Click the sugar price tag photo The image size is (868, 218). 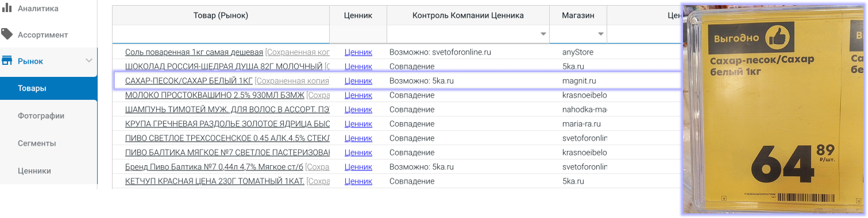coord(774,108)
